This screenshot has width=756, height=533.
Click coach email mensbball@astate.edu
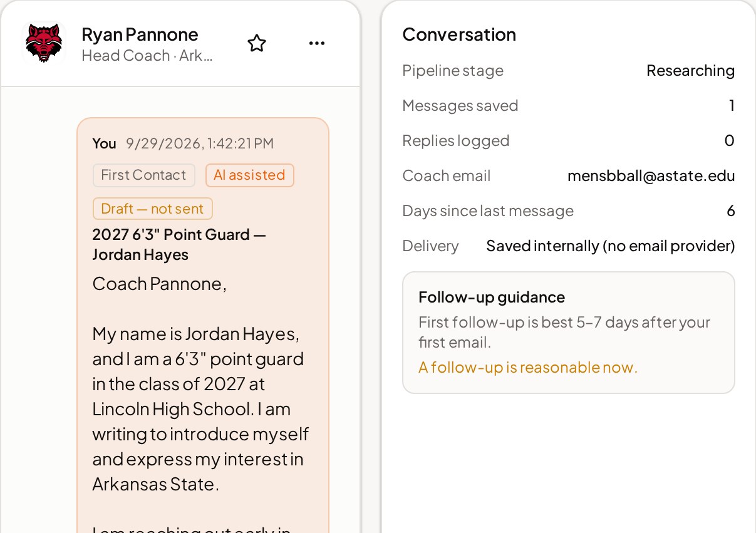coord(651,176)
